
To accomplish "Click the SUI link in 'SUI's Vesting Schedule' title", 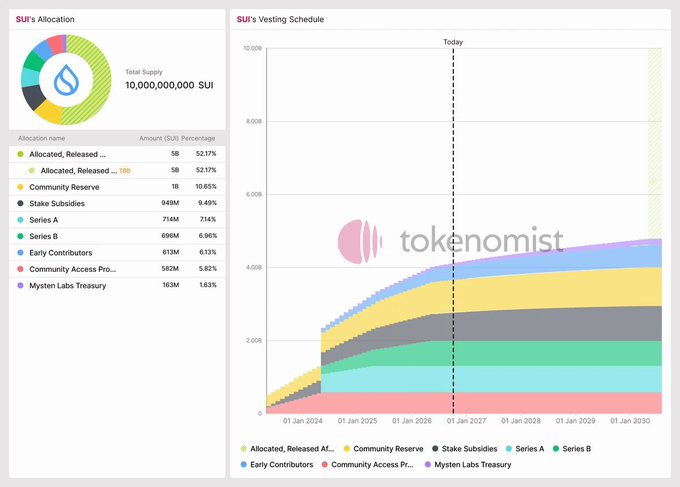I will (243, 19).
